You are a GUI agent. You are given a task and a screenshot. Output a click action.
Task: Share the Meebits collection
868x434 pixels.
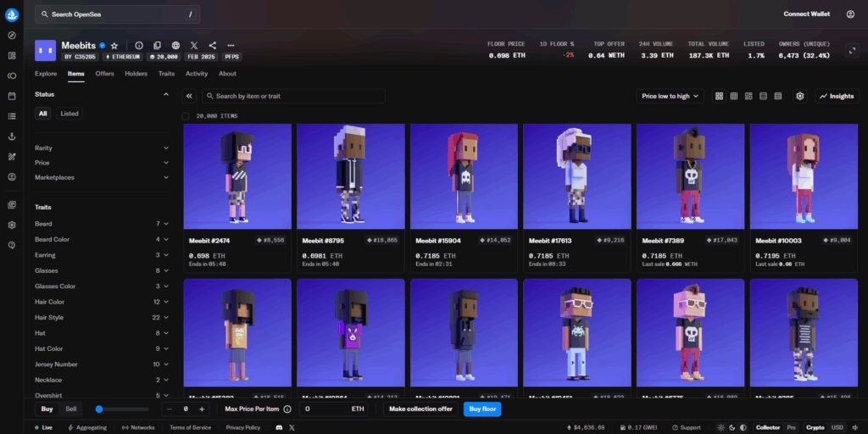pyautogui.click(x=213, y=46)
